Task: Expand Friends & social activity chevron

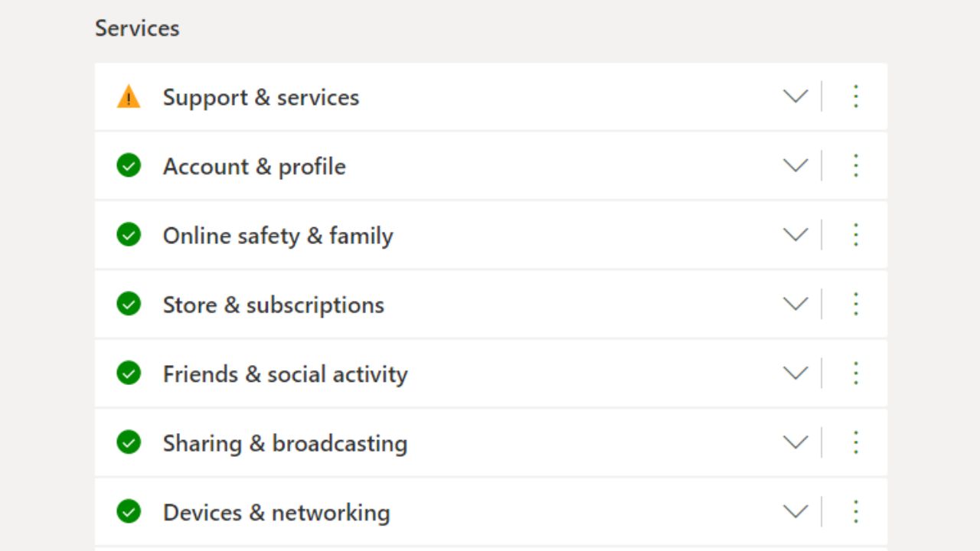Action: tap(795, 373)
